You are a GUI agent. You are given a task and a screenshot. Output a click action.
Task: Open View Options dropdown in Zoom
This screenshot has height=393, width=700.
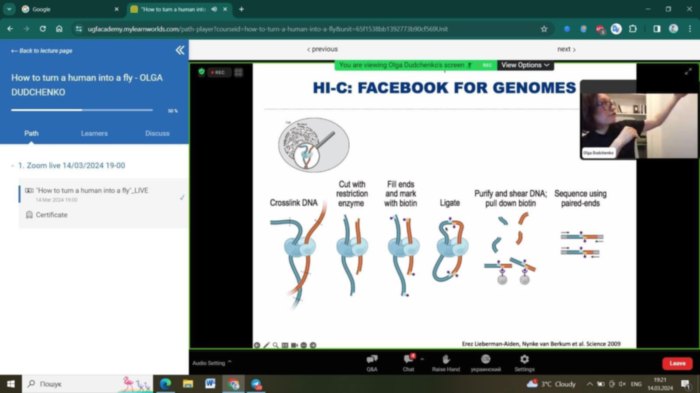[x=525, y=65]
